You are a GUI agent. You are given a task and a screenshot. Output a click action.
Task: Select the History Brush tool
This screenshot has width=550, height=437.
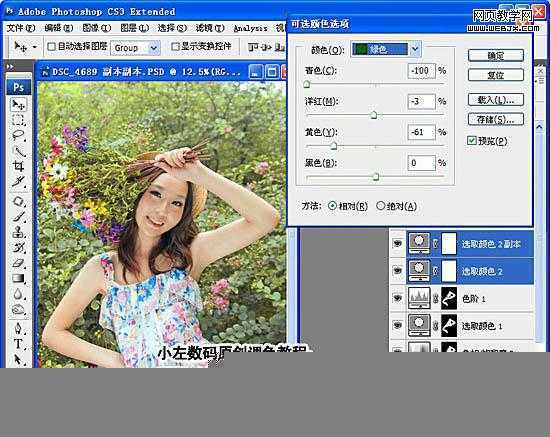coord(18,247)
